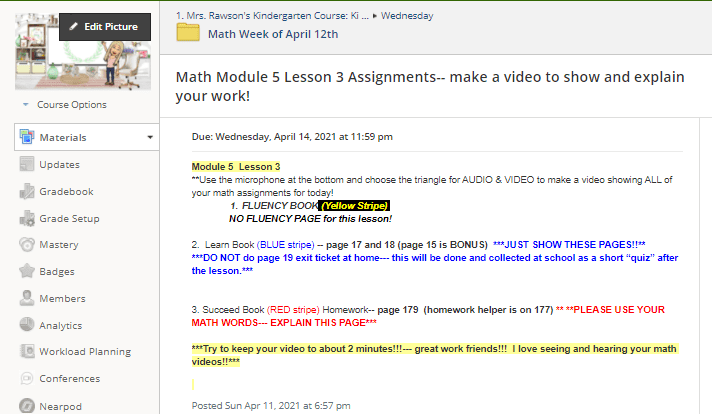Viewport: 712px width, 414px height.
Task: Open the Wednesday breadcrumb link
Action: (407, 15)
